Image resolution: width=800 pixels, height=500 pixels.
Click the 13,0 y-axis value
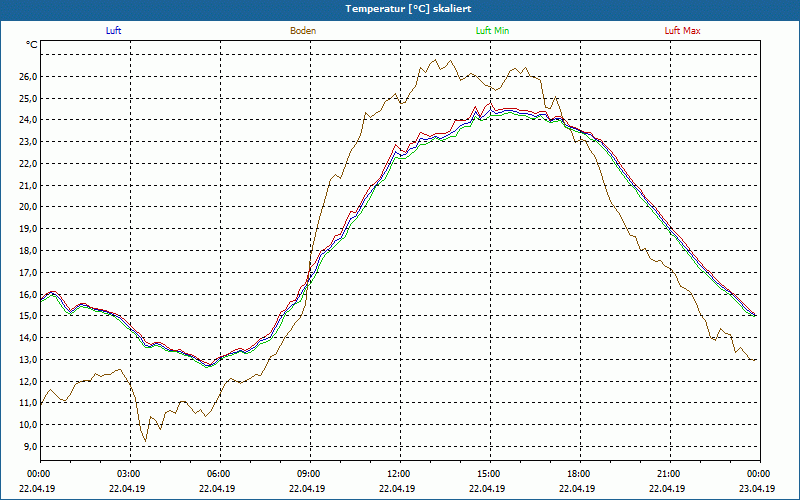pos(29,360)
